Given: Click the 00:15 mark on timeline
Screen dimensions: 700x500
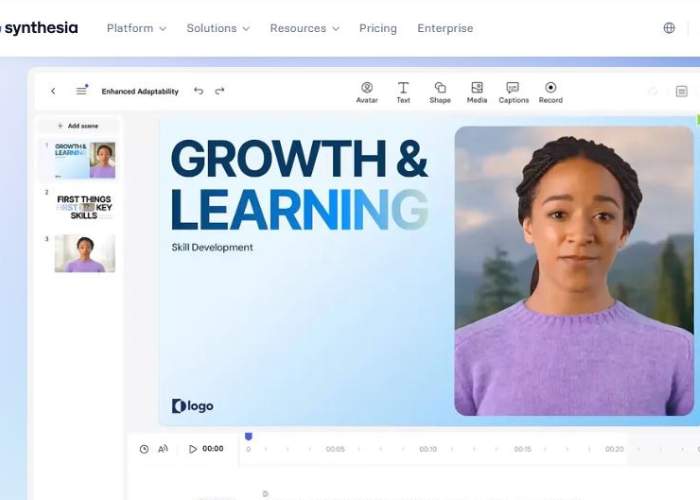Looking at the screenshot, I should (522, 449).
